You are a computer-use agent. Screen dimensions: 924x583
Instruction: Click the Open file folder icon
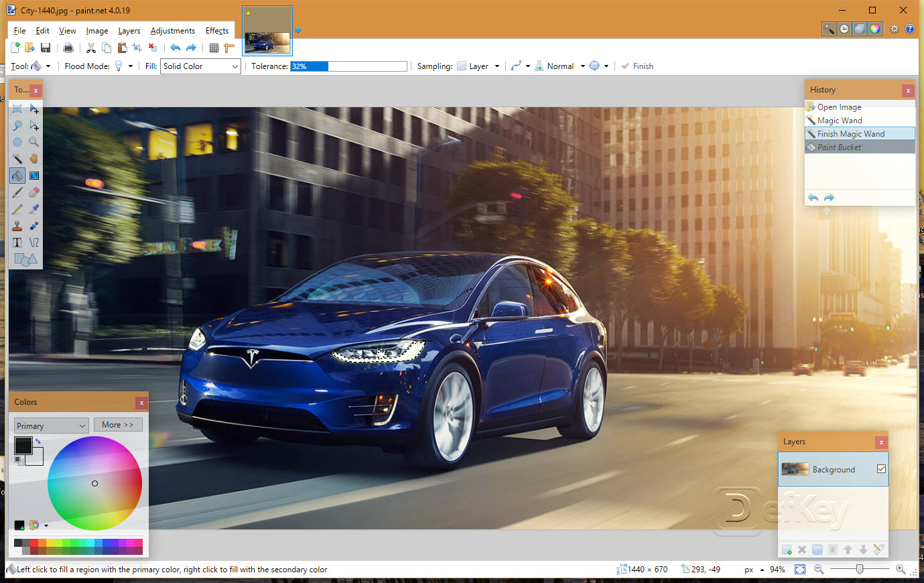pyautogui.click(x=30, y=48)
